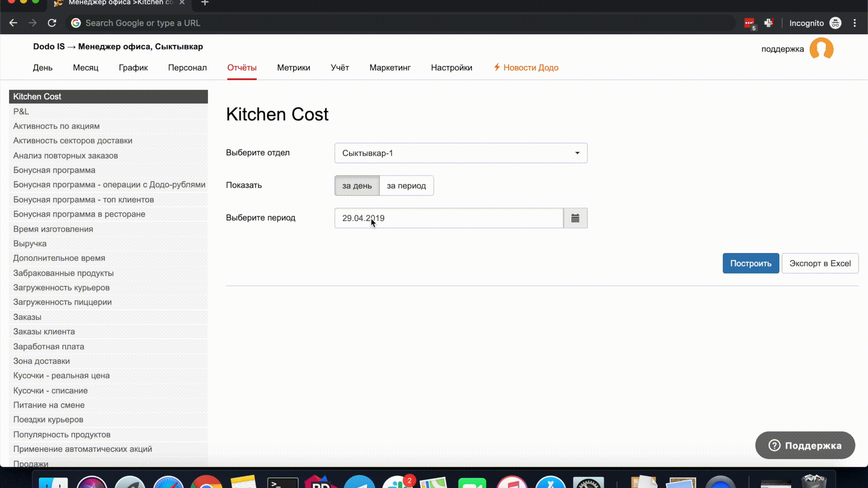Expand the Отчёты section in sidebar

click(x=241, y=67)
